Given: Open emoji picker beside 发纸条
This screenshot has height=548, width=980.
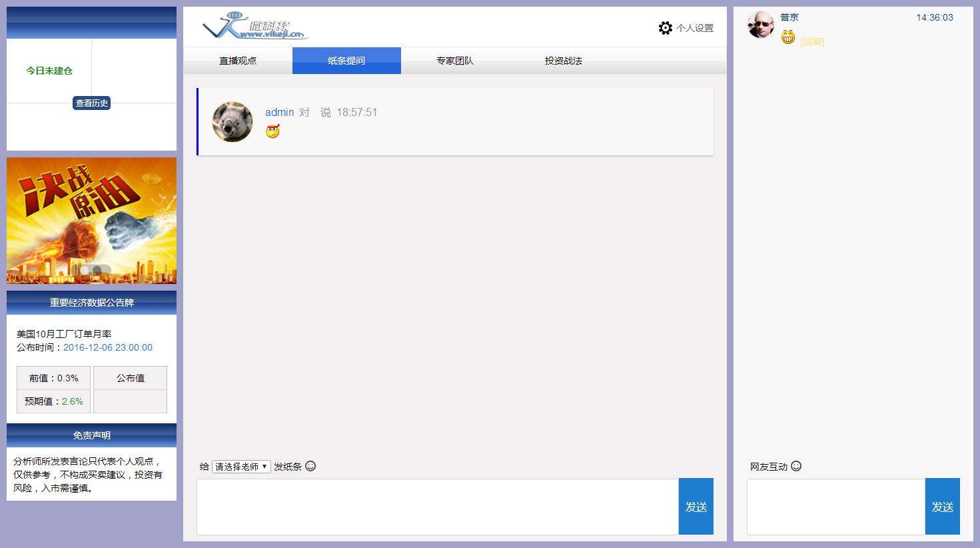Looking at the screenshot, I should 310,466.
